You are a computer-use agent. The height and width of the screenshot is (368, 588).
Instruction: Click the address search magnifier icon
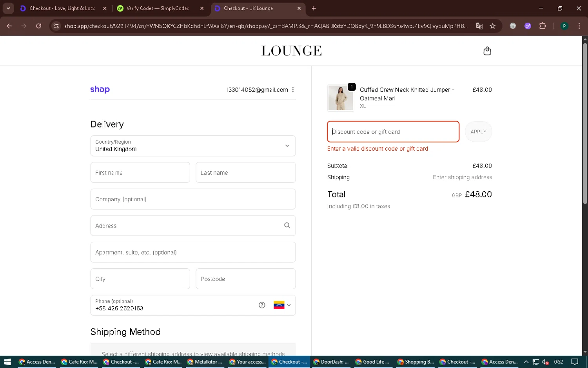(x=287, y=226)
